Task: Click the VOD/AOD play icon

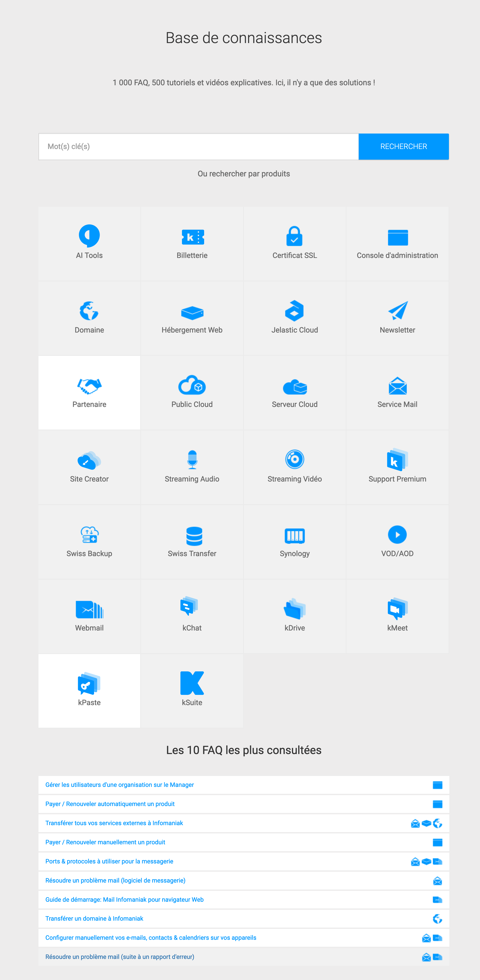Action: tap(397, 535)
